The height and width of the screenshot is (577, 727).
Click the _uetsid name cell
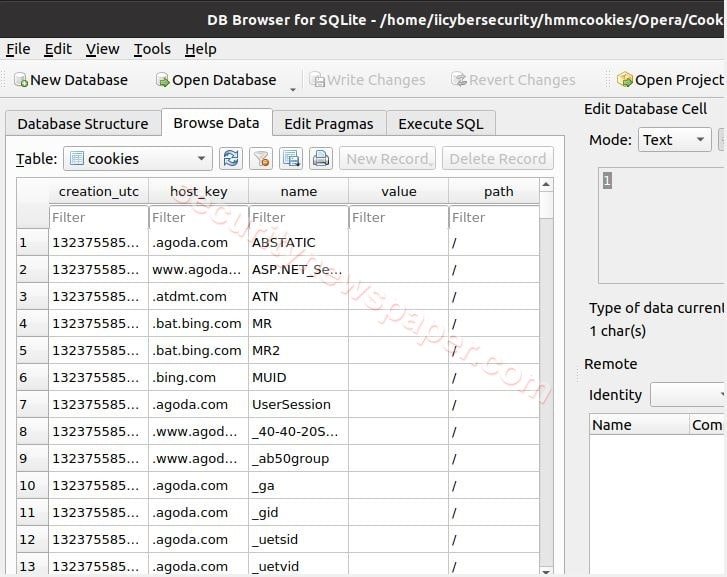(x=299, y=539)
